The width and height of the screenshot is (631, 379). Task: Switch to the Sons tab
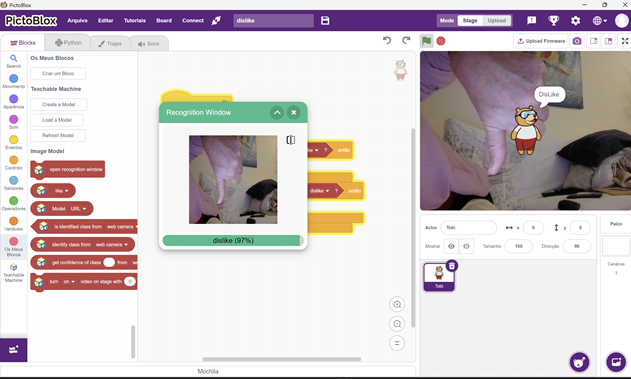tap(148, 43)
